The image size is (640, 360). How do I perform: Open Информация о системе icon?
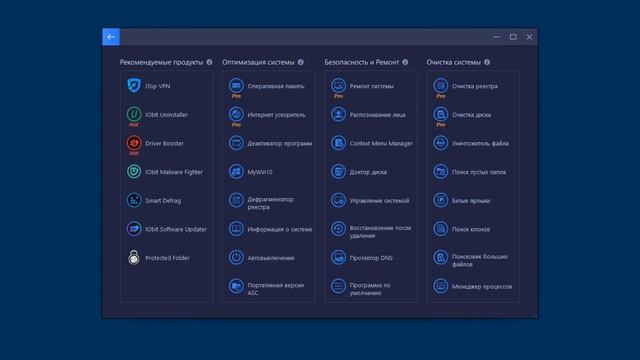click(x=236, y=229)
